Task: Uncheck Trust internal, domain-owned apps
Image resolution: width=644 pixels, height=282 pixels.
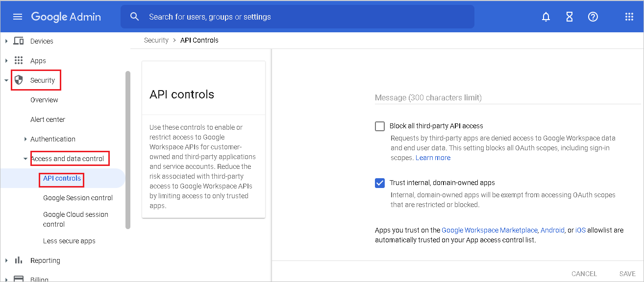Action: pyautogui.click(x=380, y=183)
